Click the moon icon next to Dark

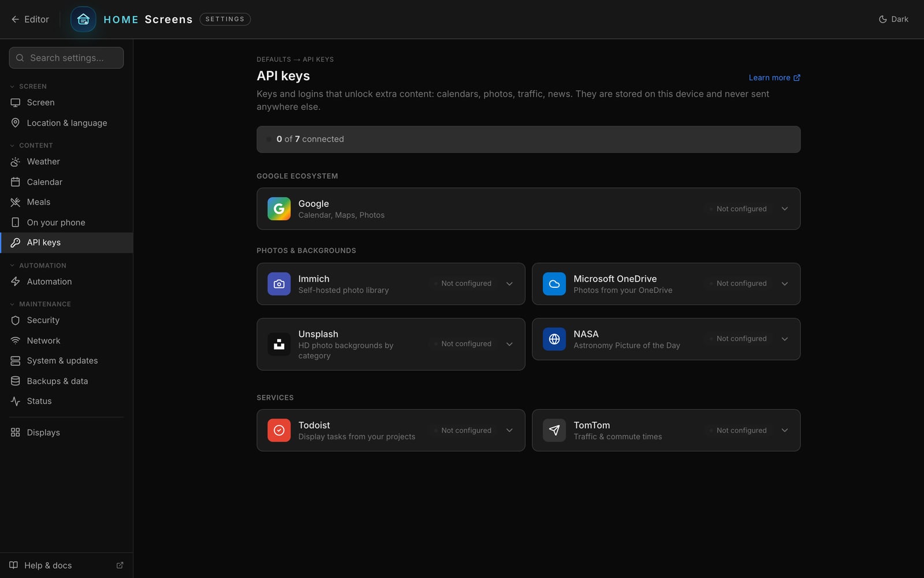pos(882,19)
